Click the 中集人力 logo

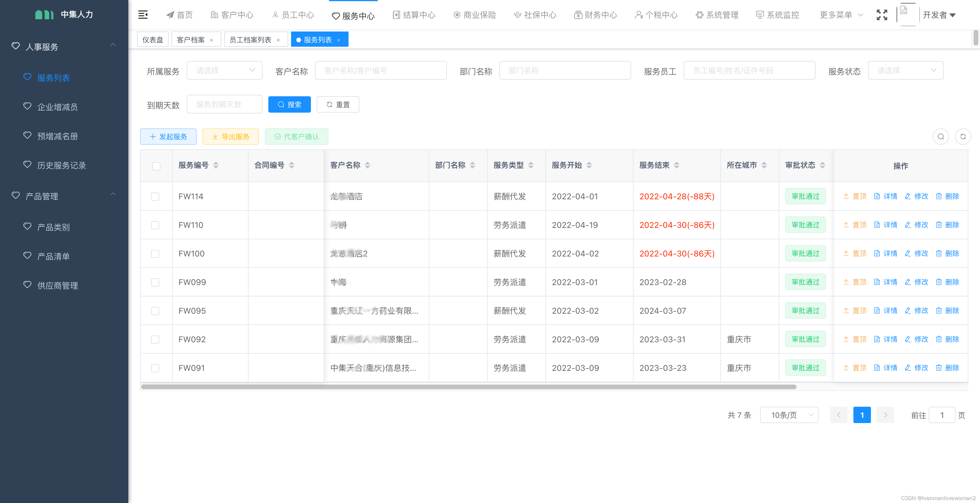click(64, 15)
